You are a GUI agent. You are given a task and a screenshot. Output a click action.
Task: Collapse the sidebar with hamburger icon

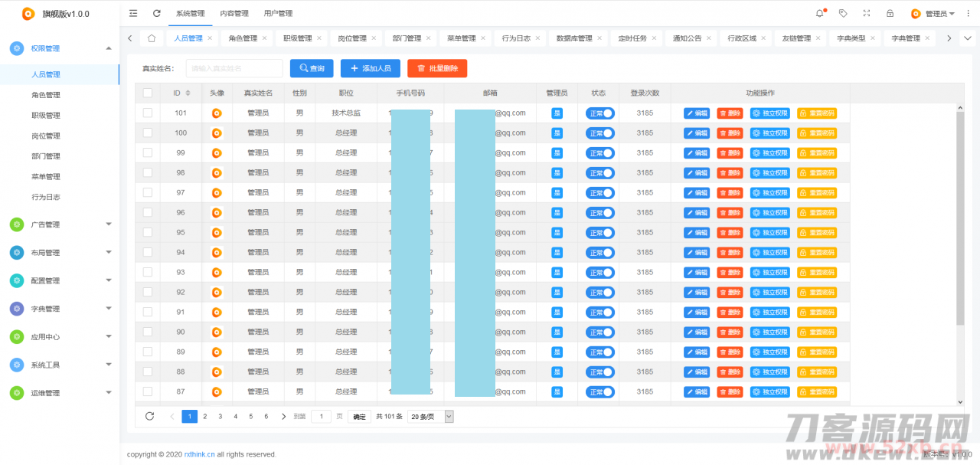134,13
